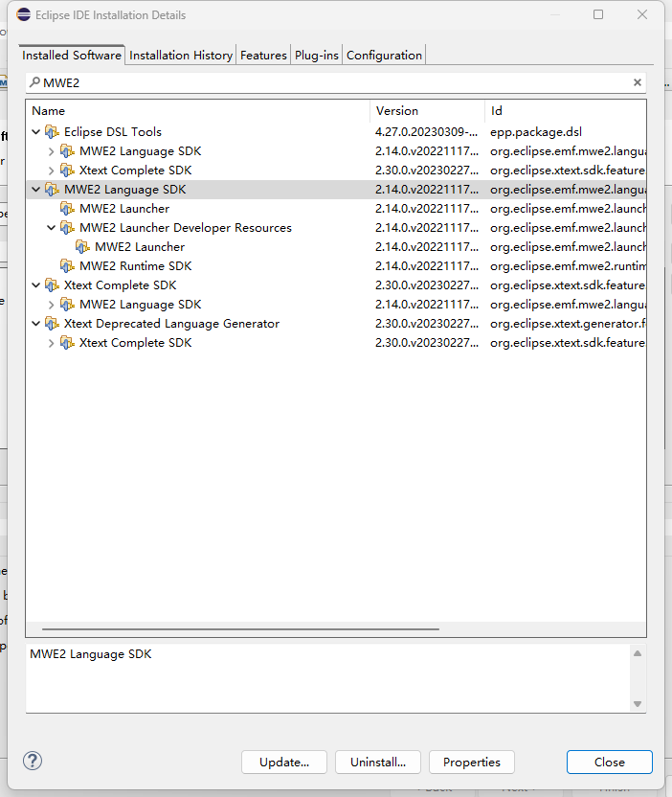Select the MWE2 Launcher row under MWE2 Language SDK
The width and height of the screenshot is (672, 797).
click(336, 209)
